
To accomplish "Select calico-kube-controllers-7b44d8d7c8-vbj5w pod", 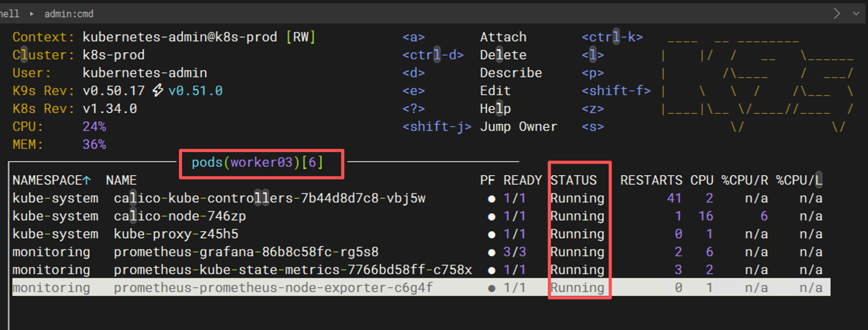I will [421, 198].
